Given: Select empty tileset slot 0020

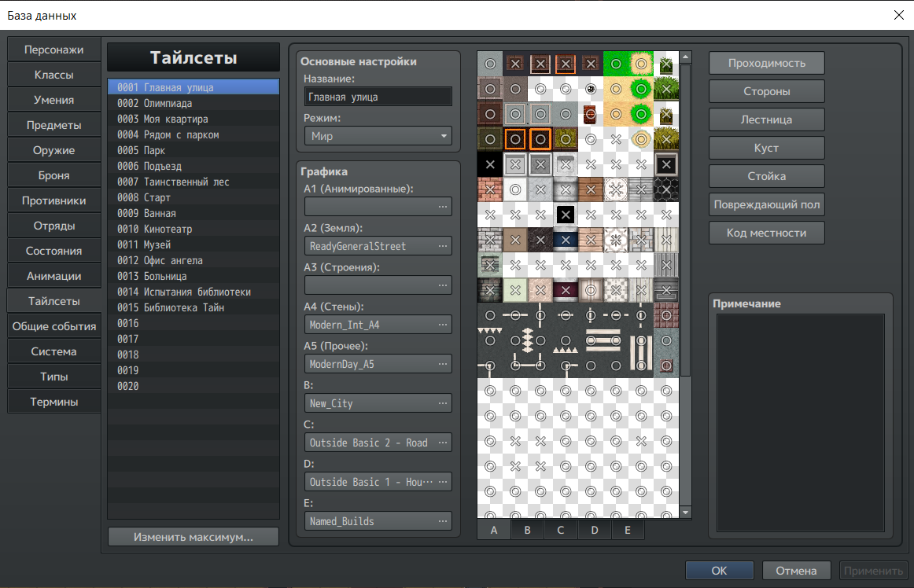Looking at the screenshot, I should point(193,387).
